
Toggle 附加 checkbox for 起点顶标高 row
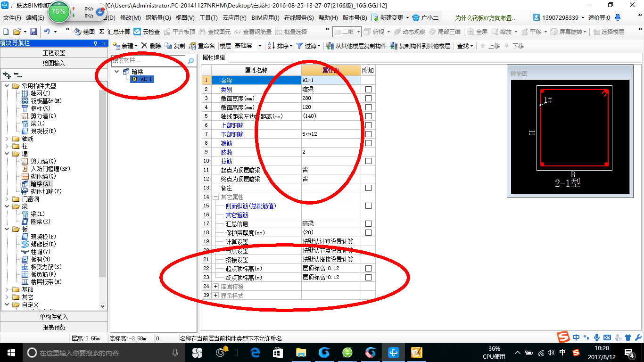coord(368,268)
